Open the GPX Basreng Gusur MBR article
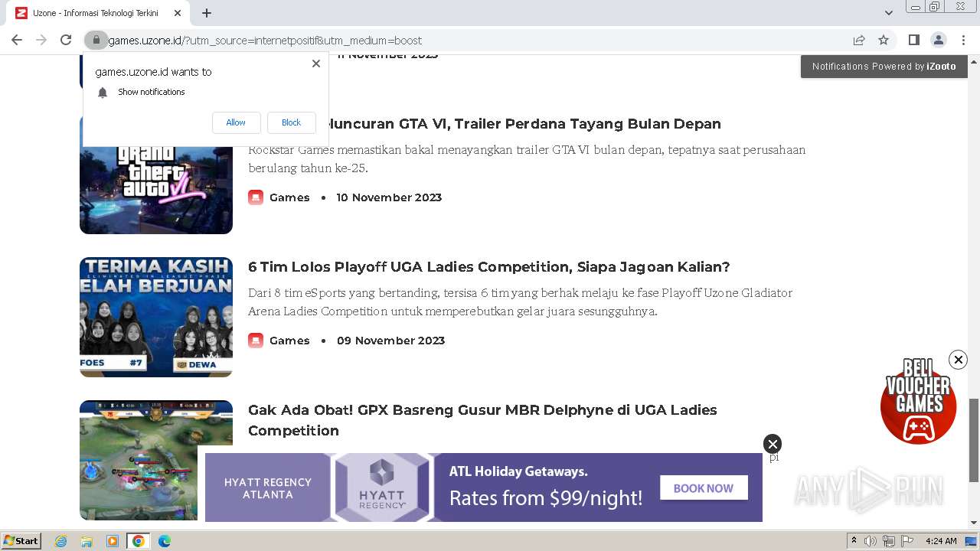This screenshot has width=980, height=551. click(x=482, y=420)
